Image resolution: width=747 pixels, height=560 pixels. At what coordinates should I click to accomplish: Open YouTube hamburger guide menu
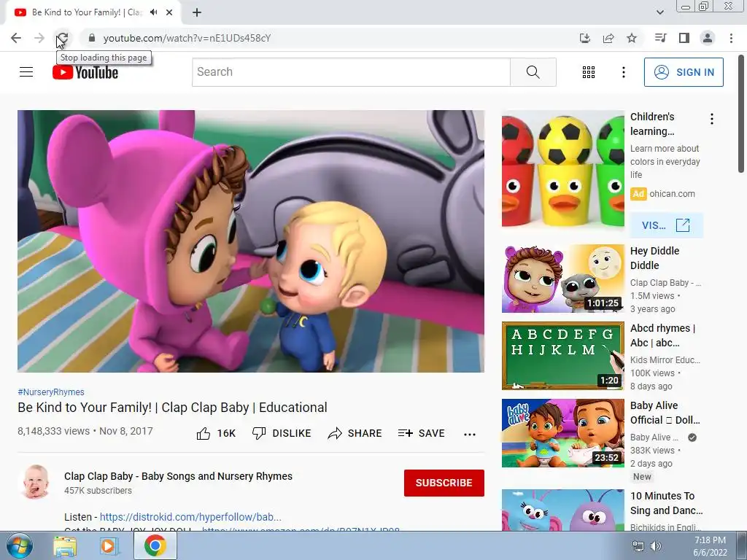click(26, 72)
